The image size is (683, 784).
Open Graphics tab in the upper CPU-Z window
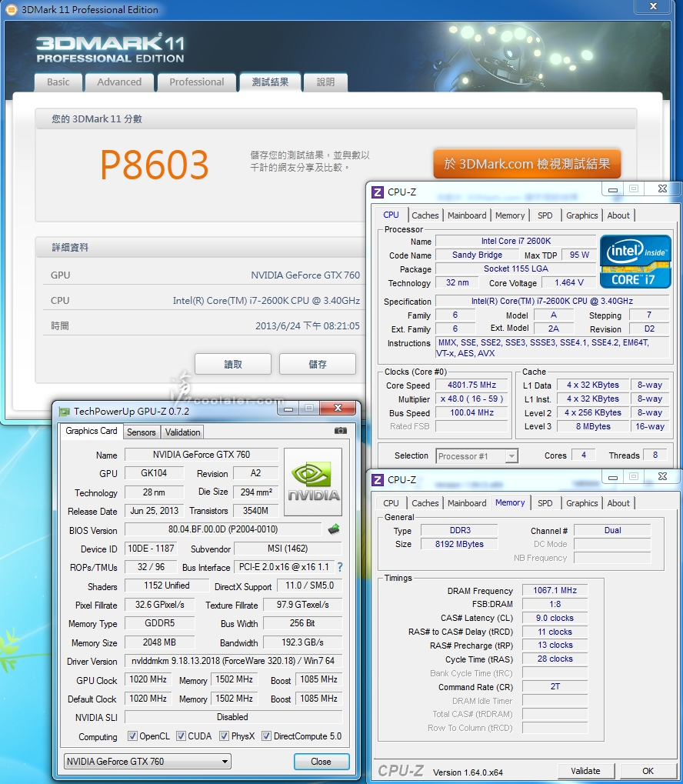582,215
